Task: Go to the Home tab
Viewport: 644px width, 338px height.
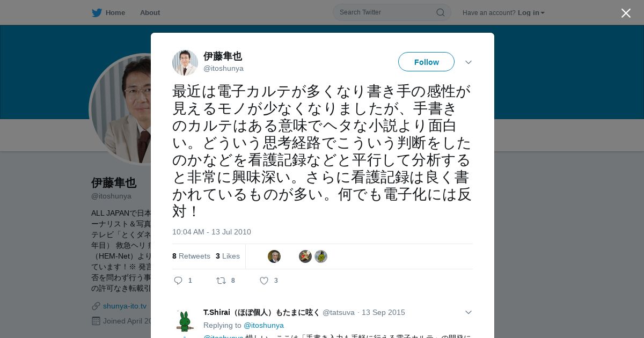Action: click(108, 13)
